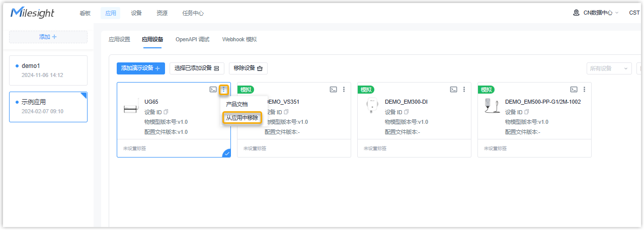This screenshot has height=230, width=644.
Task: Click 物模型版本号:v1.0 on DEMO_EM500-PP card
Action: click(527, 122)
